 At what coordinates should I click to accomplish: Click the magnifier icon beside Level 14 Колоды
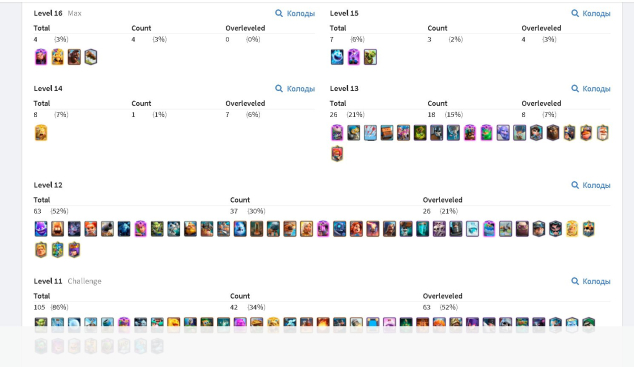279,88
